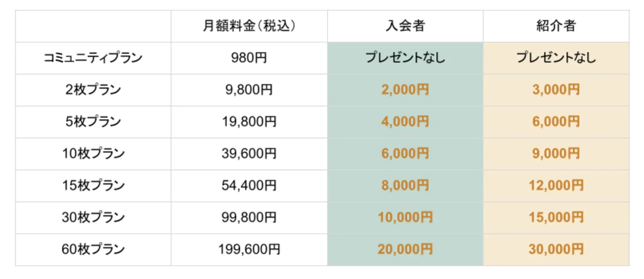This screenshot has width=644, height=279.
Task: Click the 199,600円 price cell
Action: click(x=249, y=249)
